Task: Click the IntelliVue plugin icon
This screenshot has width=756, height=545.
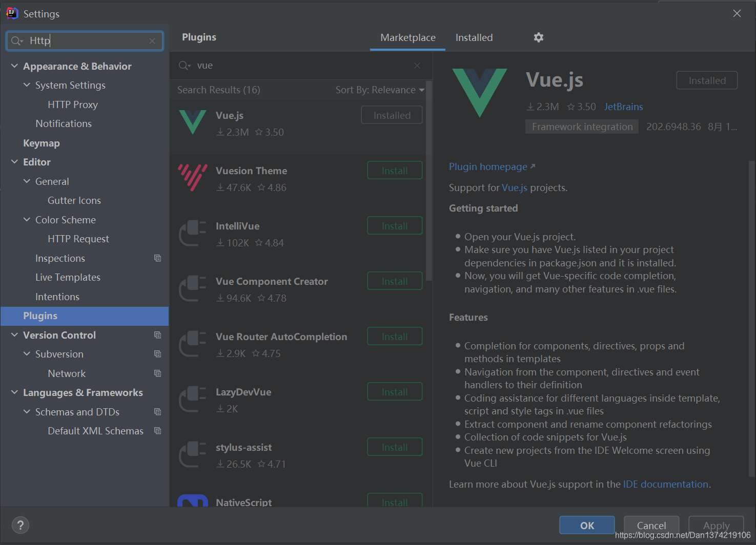Action: (193, 233)
